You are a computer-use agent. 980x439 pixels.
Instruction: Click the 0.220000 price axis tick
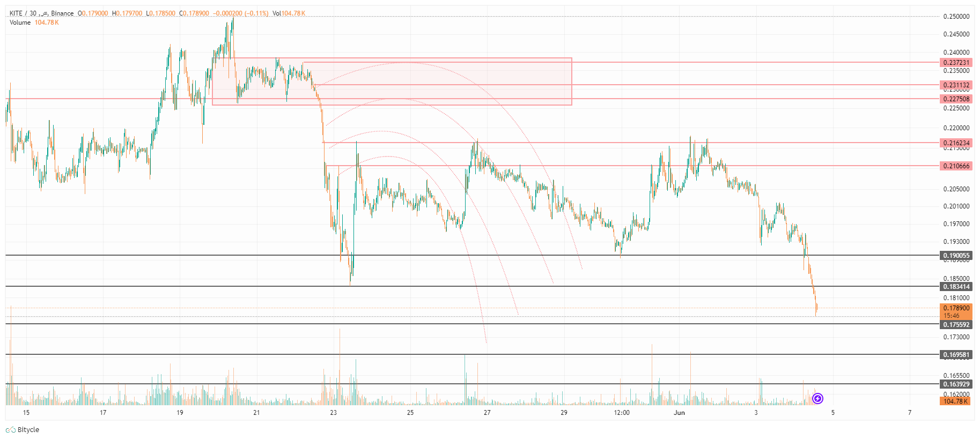[x=956, y=128]
